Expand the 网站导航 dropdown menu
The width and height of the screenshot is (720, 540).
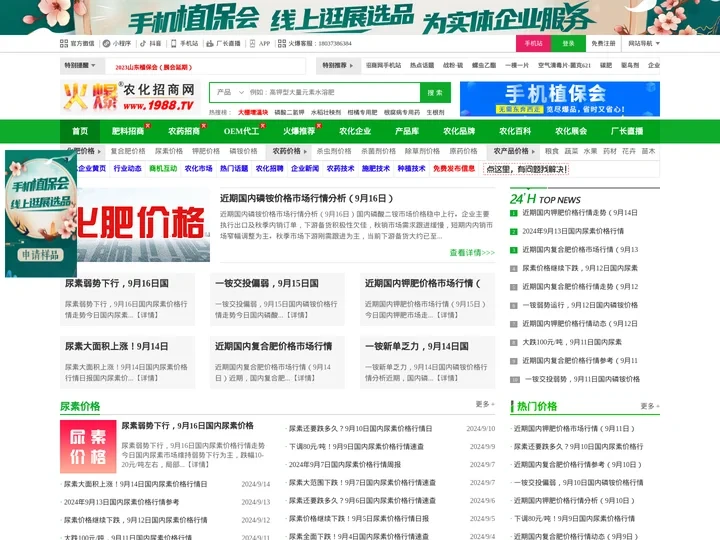point(644,43)
